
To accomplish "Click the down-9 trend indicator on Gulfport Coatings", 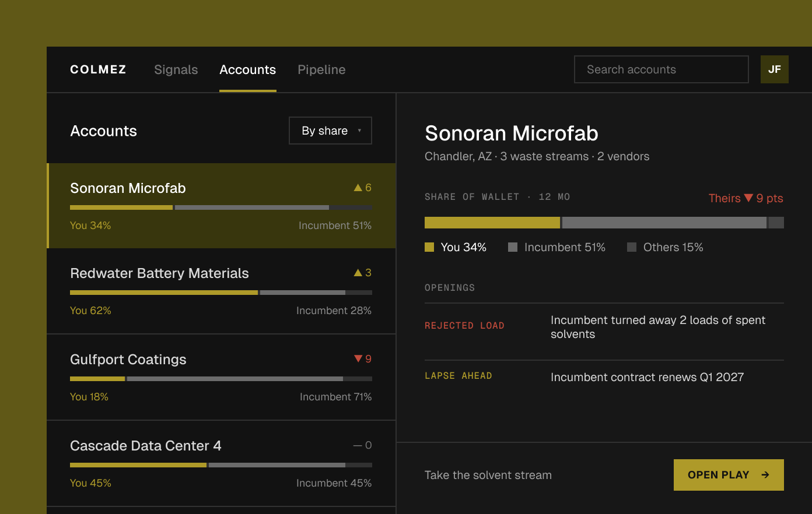I will [362, 359].
